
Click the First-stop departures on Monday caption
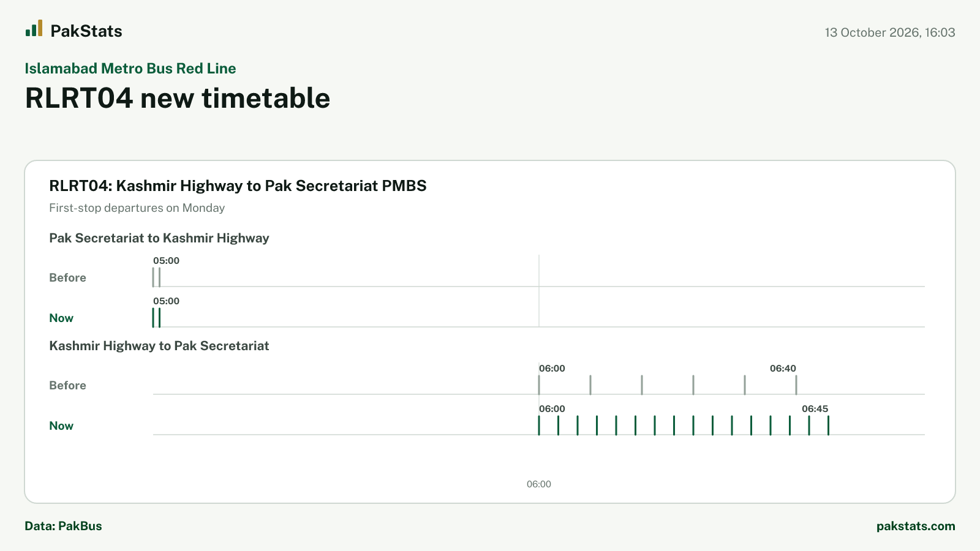pos(137,208)
